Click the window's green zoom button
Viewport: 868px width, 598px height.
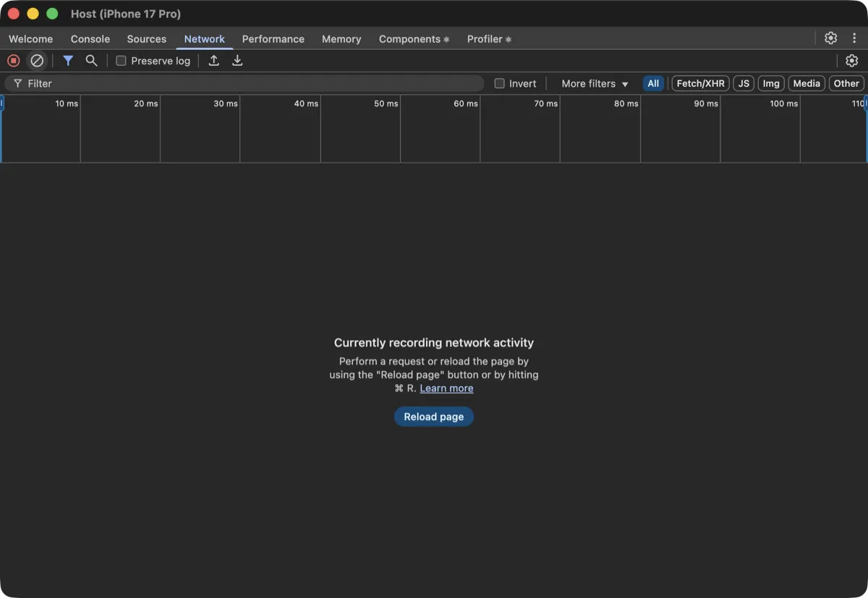point(52,14)
